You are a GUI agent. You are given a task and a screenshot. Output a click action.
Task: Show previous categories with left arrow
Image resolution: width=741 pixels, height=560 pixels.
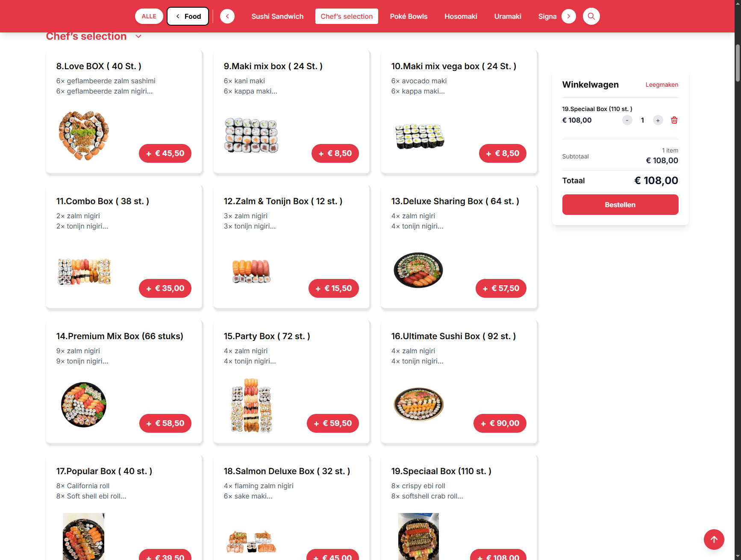[x=227, y=16]
